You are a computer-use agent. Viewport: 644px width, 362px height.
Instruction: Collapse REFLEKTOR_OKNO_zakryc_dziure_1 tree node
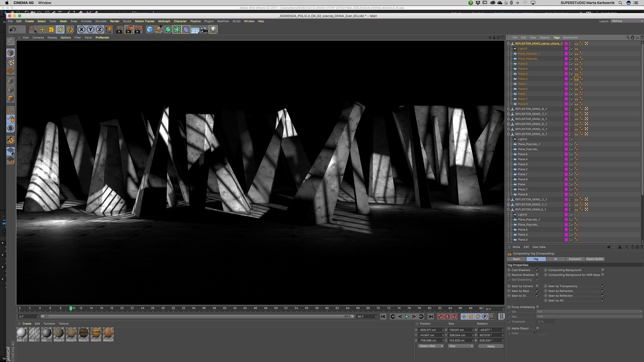coord(508,44)
